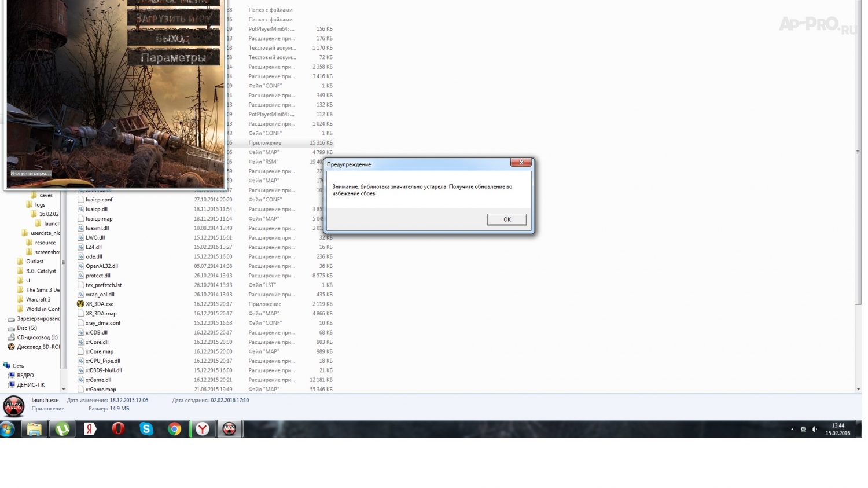The height and width of the screenshot is (488, 868).
Task: Click the launch.exe icon in details pane
Action: [x=14, y=406]
